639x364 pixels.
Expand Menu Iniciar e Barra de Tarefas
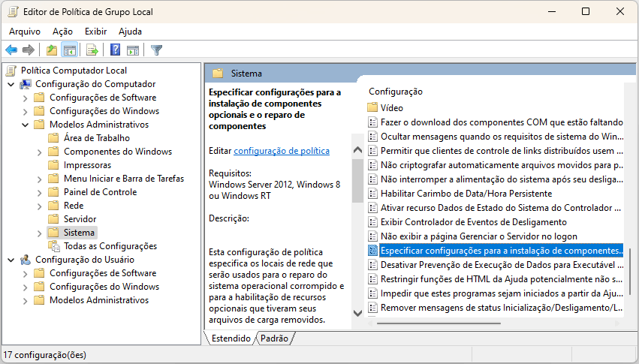[40, 179]
